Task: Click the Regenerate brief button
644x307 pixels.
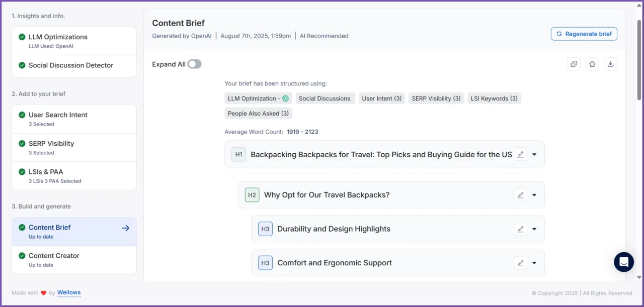Action: (x=584, y=34)
